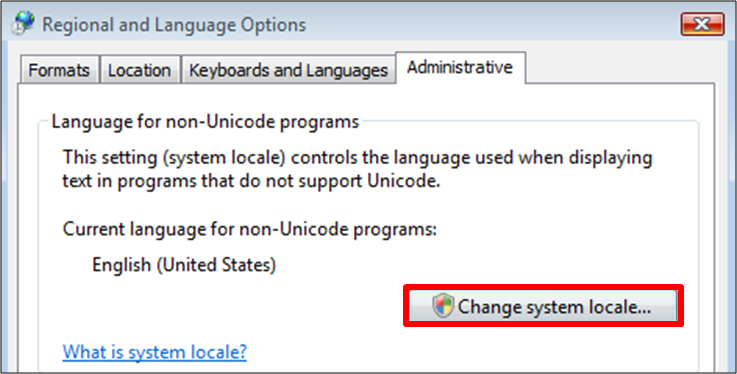Select the Keyboards and Languages tab
This screenshot has height=374, width=737.
(x=288, y=70)
